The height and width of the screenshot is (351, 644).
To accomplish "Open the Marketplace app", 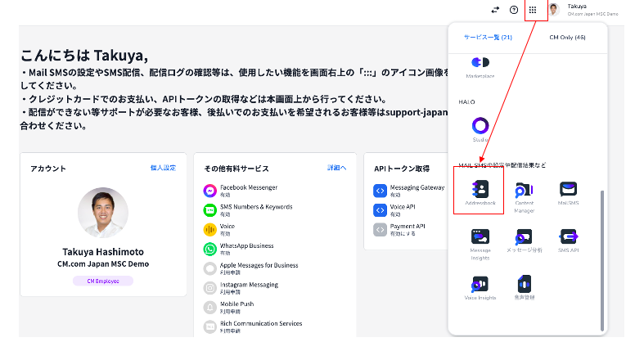I will (480, 67).
